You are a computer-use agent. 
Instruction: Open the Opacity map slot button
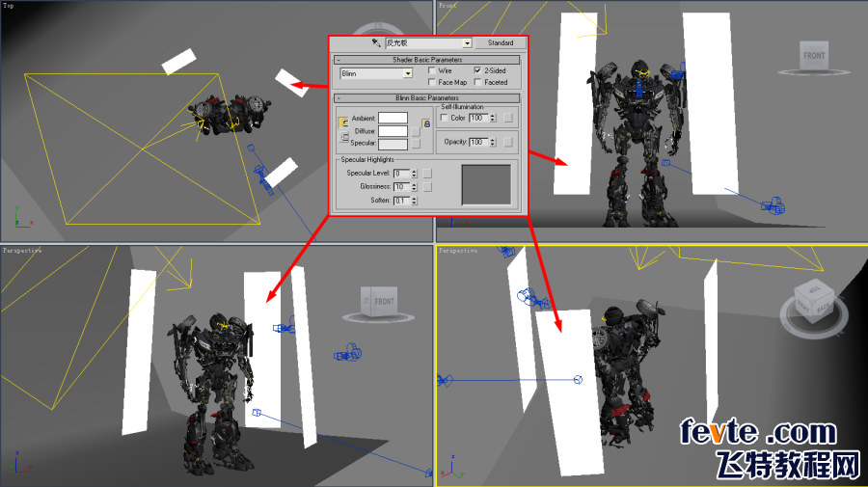tap(508, 142)
